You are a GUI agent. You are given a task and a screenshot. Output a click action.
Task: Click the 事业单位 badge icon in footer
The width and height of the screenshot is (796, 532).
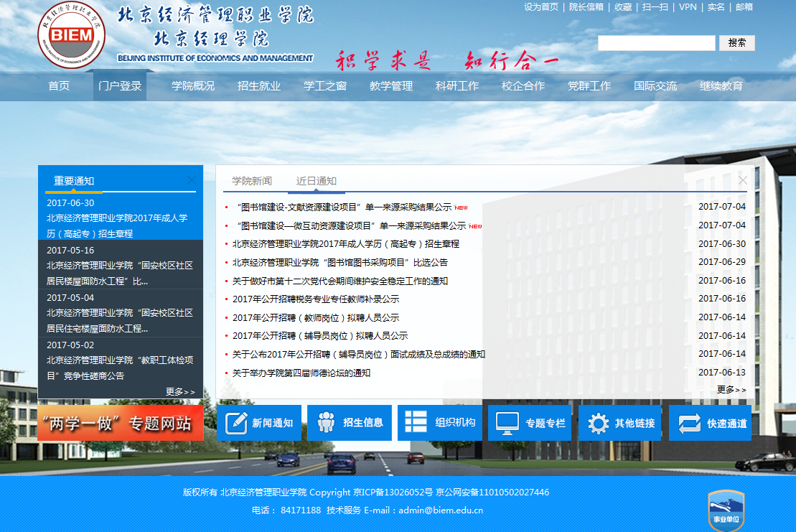pyautogui.click(x=726, y=510)
